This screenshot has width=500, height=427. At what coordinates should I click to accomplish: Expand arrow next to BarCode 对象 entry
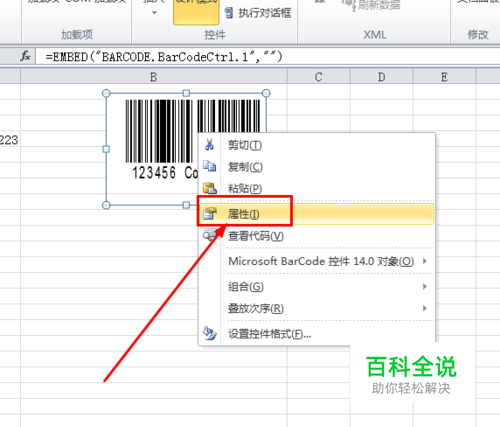click(425, 261)
